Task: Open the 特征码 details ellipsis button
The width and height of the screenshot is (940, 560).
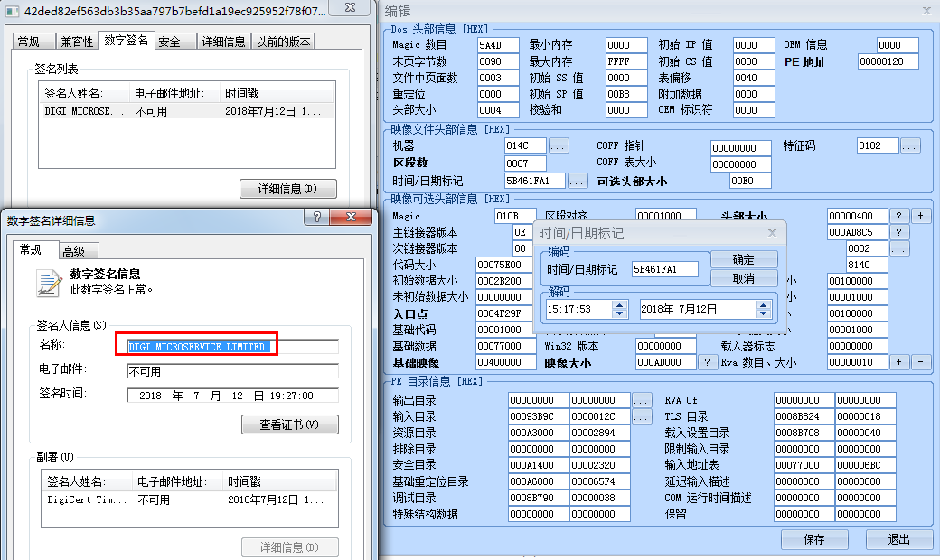Action: (909, 145)
